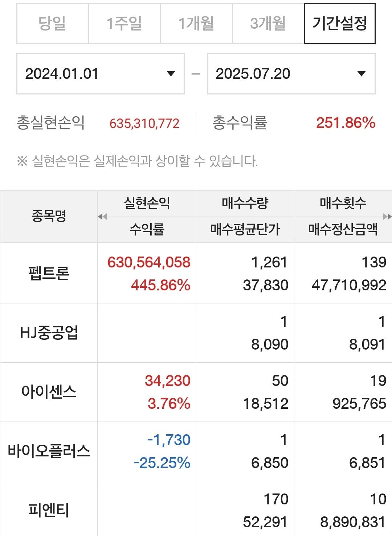Image resolution: width=392 pixels, height=536 pixels.
Task: Switch to the 1주일 period tab
Action: [x=124, y=24]
